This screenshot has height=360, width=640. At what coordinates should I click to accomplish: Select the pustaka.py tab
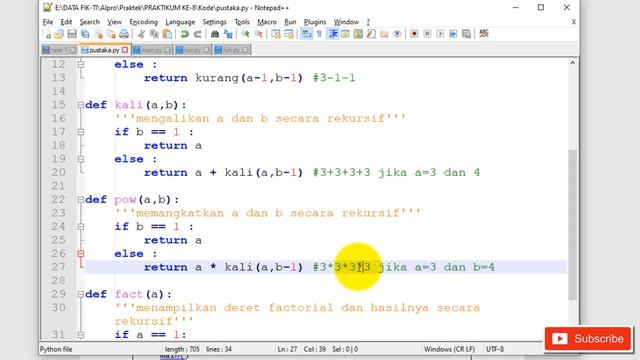click(x=104, y=50)
